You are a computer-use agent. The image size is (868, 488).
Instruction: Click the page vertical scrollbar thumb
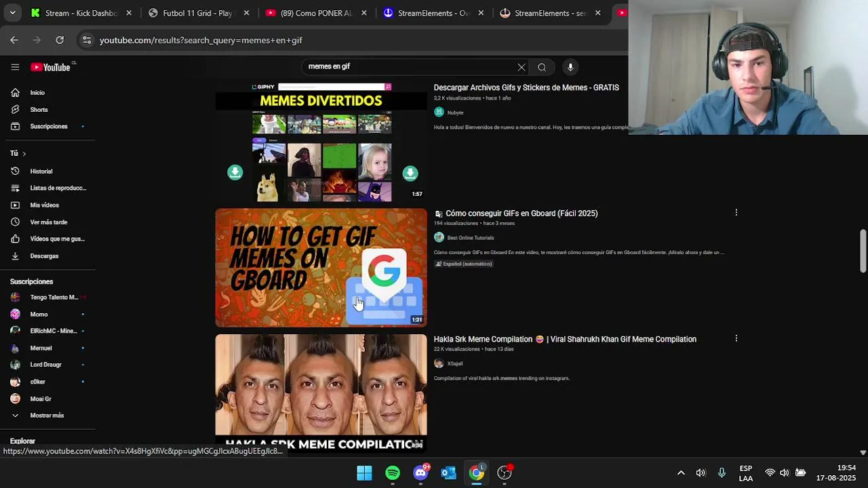point(863,251)
